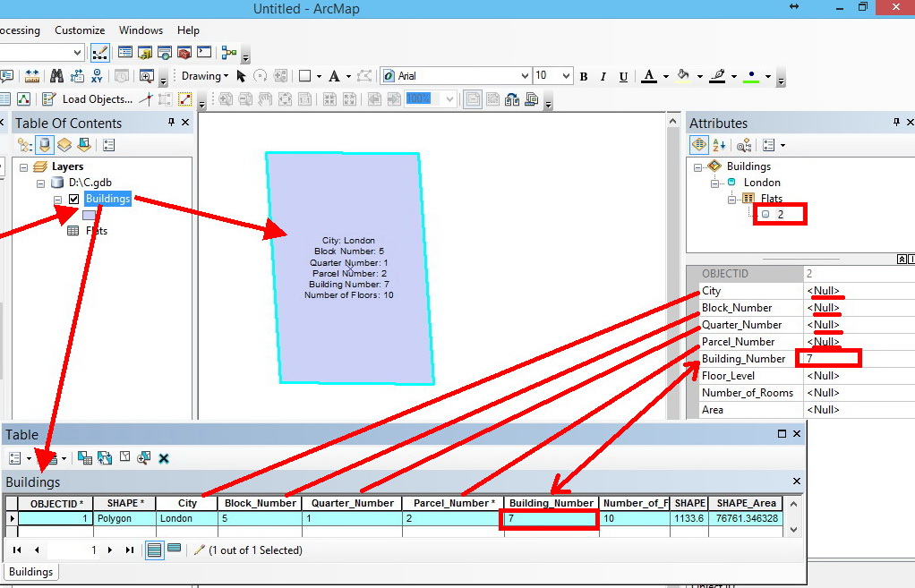
Task: Open the Python window icon
Action: 204,53
